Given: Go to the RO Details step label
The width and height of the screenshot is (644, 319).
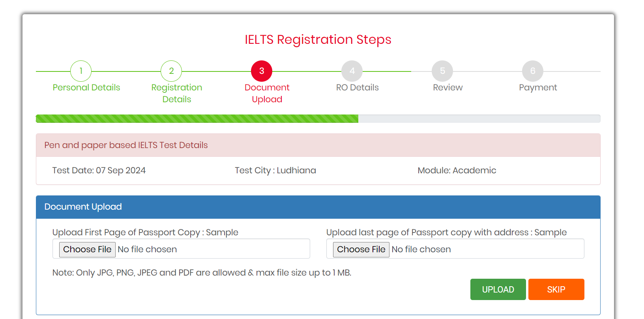Looking at the screenshot, I should pos(358,88).
